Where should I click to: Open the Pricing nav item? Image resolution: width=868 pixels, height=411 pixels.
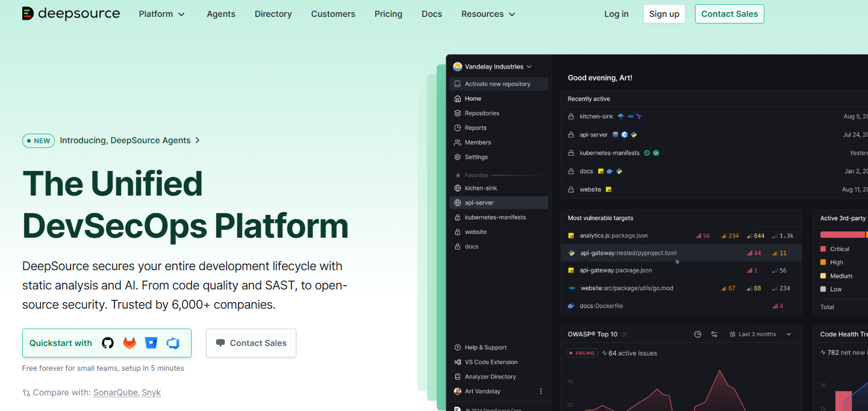(x=389, y=14)
